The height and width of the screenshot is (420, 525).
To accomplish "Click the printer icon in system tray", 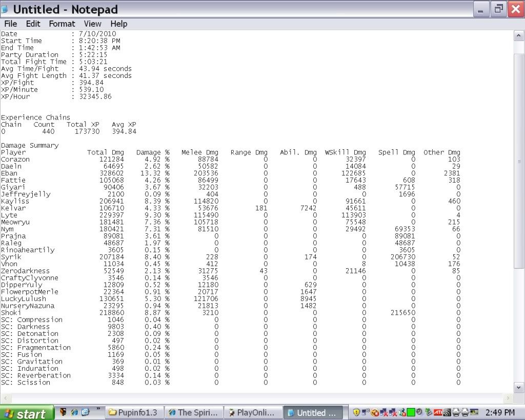I will pos(456,413).
